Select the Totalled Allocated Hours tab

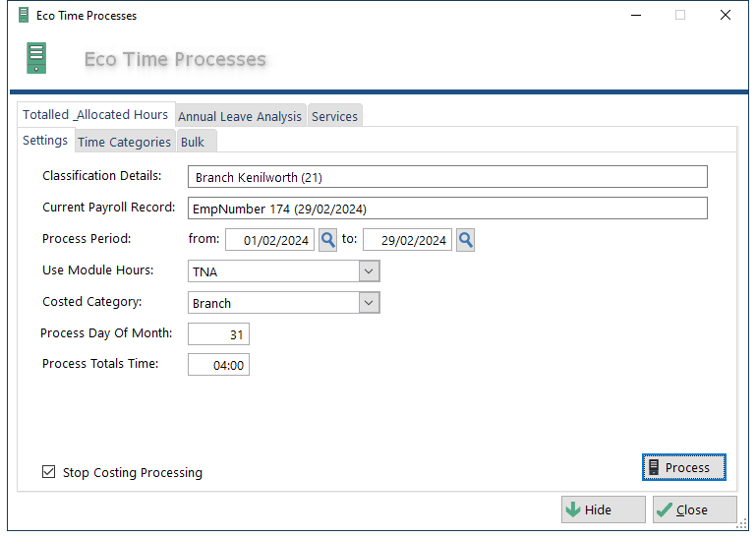(x=95, y=115)
